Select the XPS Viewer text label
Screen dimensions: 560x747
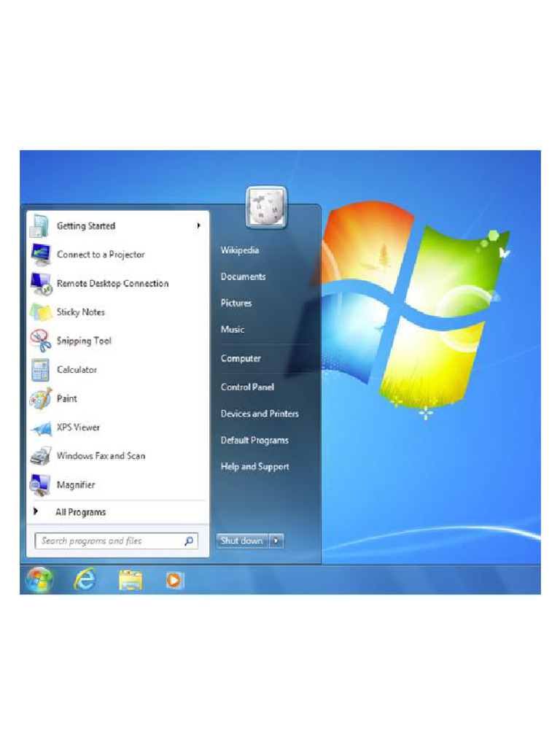pos(78,427)
